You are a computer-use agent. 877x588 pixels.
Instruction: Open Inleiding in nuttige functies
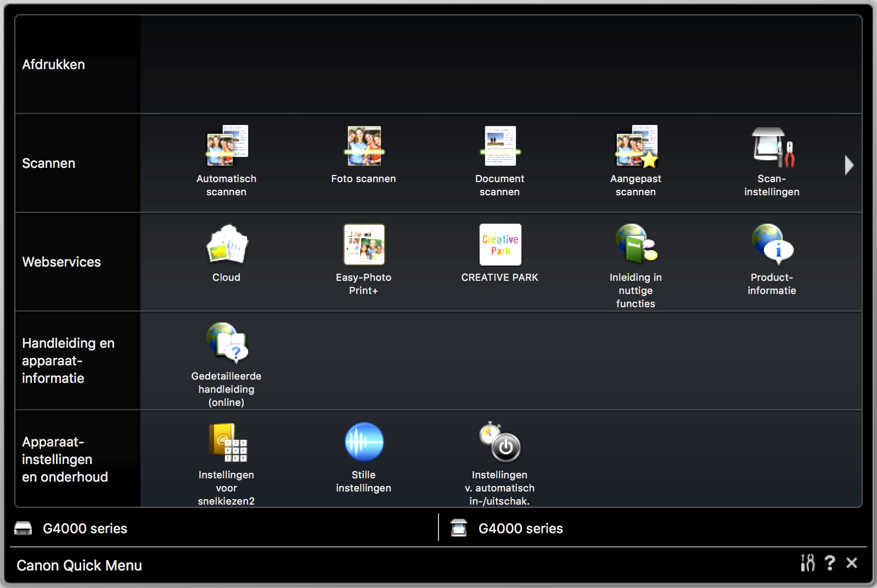click(636, 245)
